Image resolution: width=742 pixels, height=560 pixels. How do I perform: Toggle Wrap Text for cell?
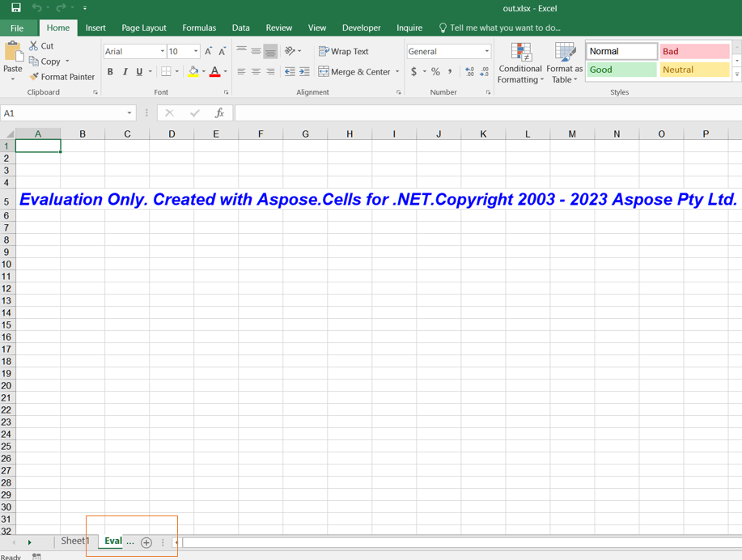coord(344,52)
